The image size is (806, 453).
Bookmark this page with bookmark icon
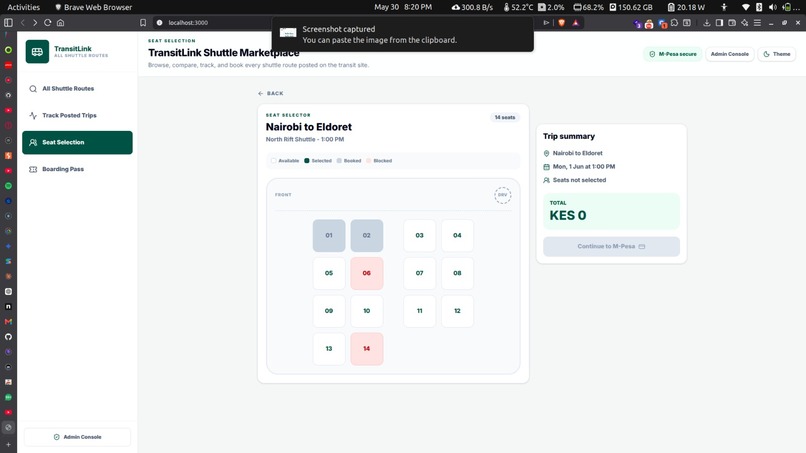[143, 23]
